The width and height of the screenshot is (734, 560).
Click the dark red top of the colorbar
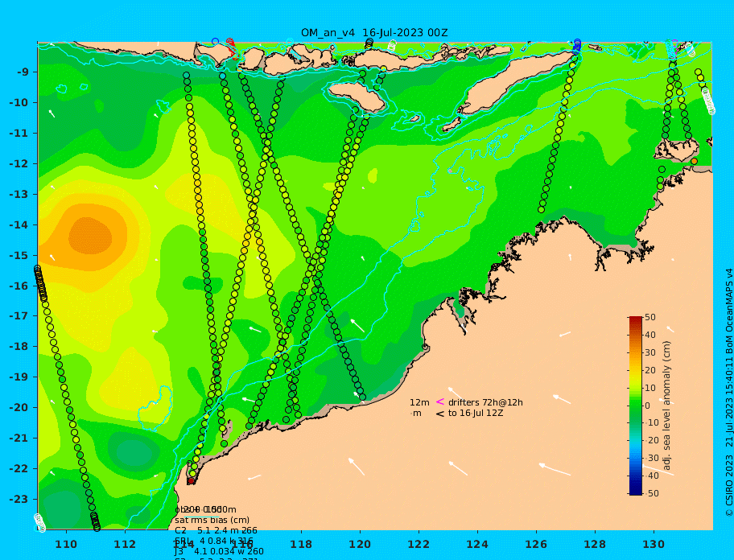pyautogui.click(x=636, y=320)
